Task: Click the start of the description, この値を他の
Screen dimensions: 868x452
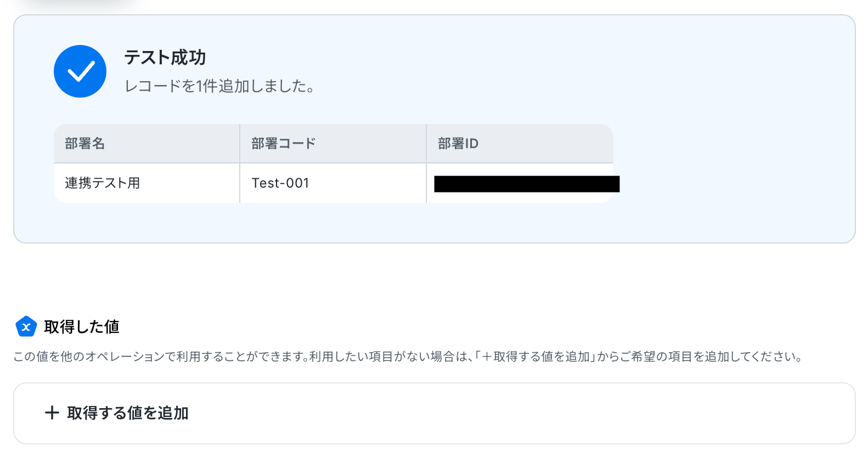Action: tap(42, 357)
